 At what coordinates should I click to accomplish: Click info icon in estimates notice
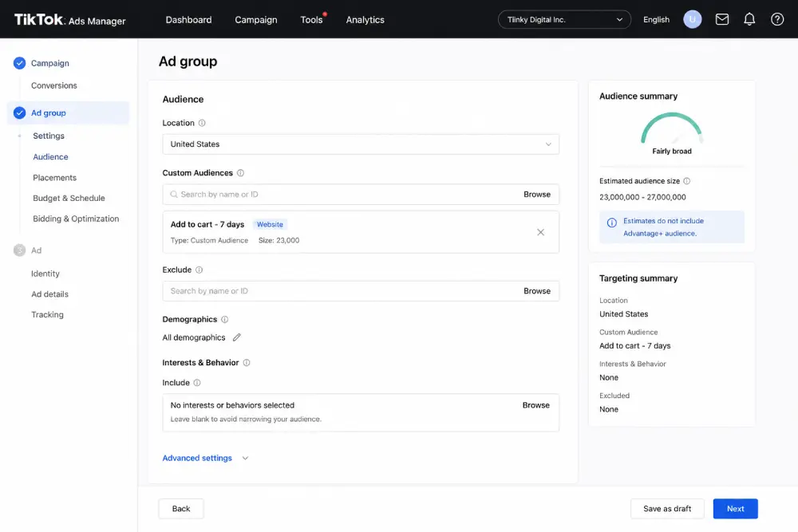pos(612,223)
